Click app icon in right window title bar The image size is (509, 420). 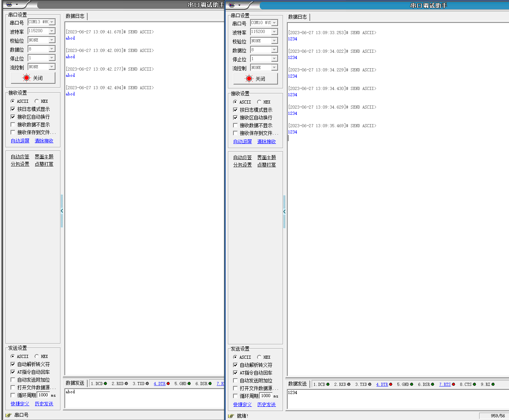coord(232,5)
